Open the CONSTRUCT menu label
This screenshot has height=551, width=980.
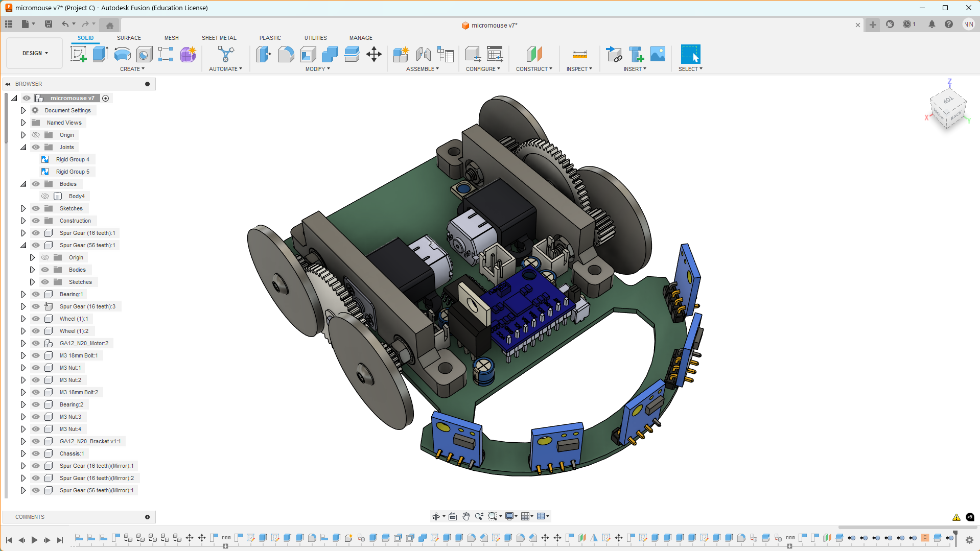[x=533, y=69]
